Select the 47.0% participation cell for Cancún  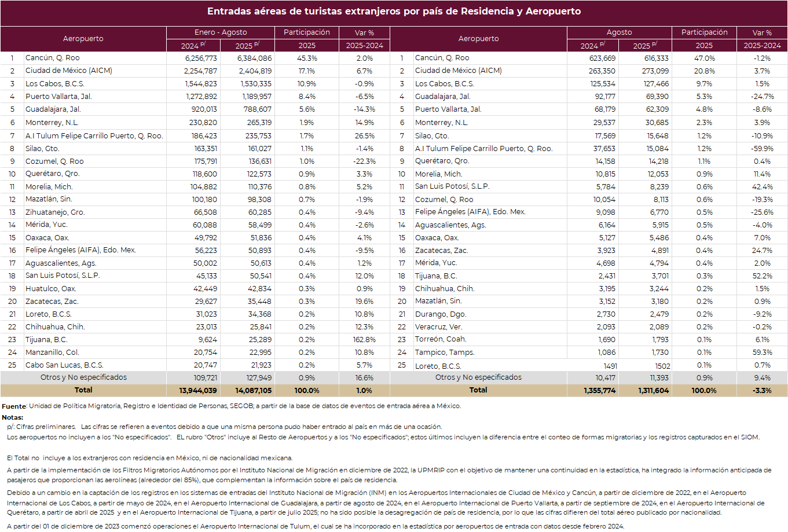point(704,58)
